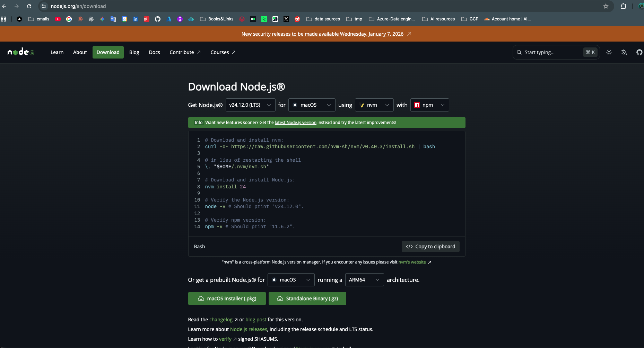Reload the page using the refresh icon
This screenshot has height=348, width=644.
tap(29, 6)
